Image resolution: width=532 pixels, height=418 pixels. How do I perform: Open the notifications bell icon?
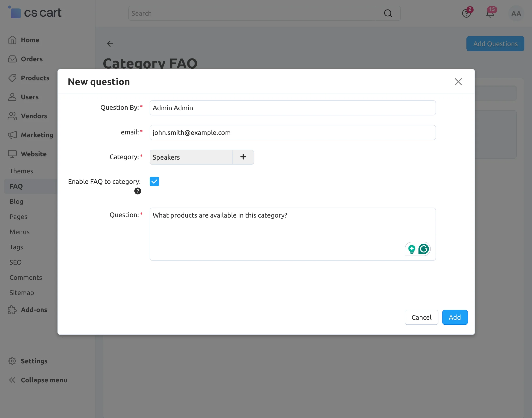point(490,13)
